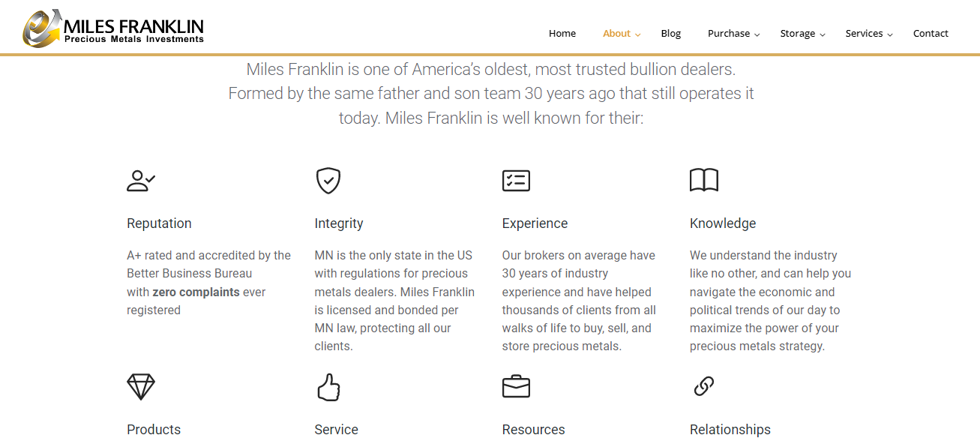Click the Integrity heading text
980x438 pixels.
(x=339, y=223)
